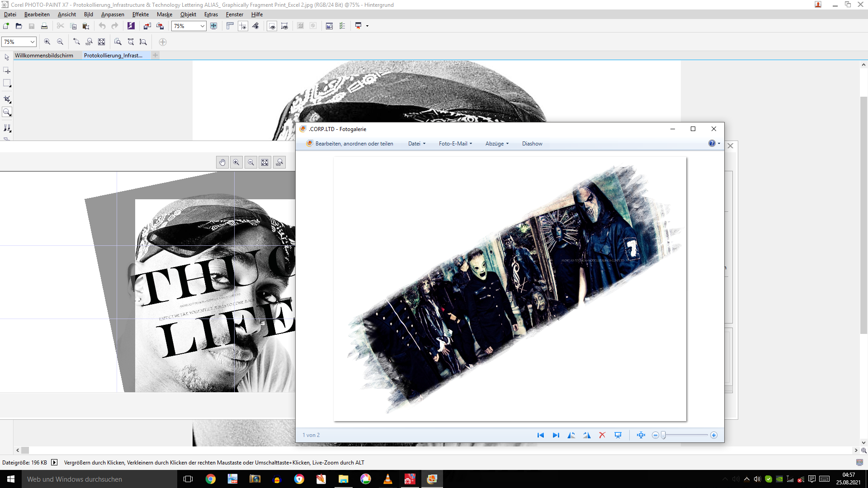868x488 pixels.
Task: Open the Datei menu in Corel PHOTO-PAINT
Action: (10, 14)
